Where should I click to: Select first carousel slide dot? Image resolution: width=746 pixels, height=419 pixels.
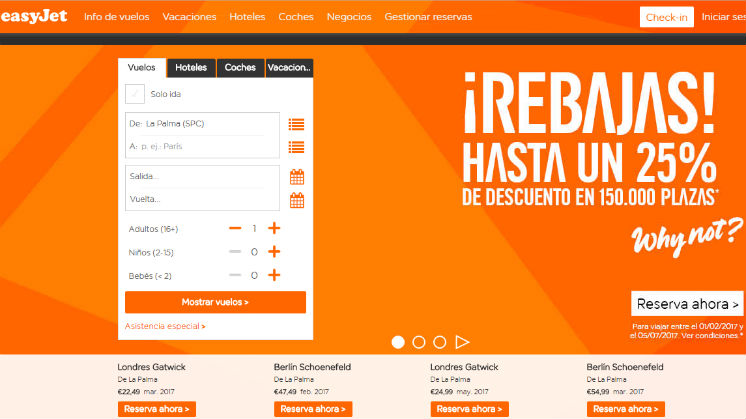(398, 342)
